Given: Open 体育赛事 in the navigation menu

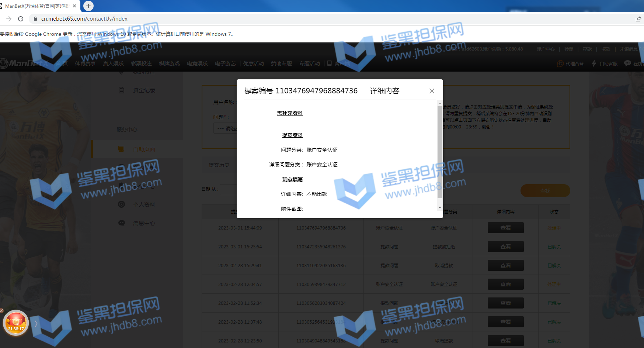Looking at the screenshot, I should coord(85,63).
